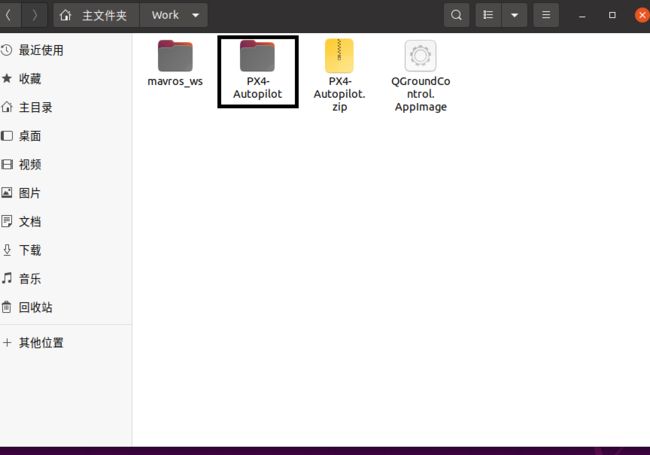Image resolution: width=650 pixels, height=455 pixels.
Task: Switch to list view
Action: tap(488, 15)
